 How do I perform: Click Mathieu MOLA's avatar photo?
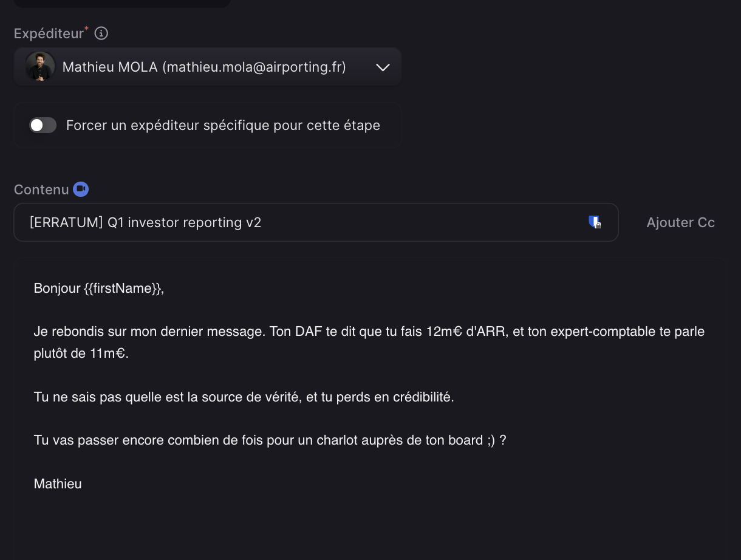[x=40, y=67]
